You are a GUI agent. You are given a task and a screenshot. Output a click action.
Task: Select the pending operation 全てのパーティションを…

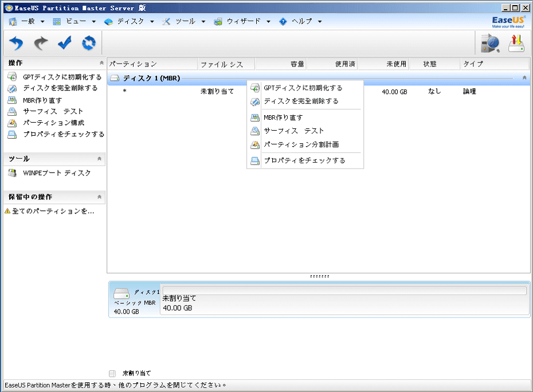(x=53, y=211)
